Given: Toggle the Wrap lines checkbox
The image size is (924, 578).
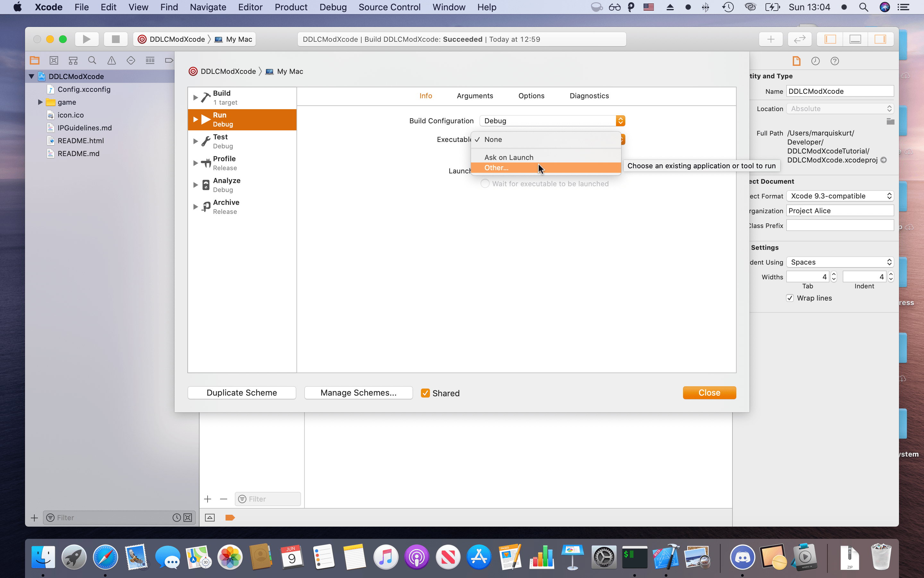Looking at the screenshot, I should (790, 298).
